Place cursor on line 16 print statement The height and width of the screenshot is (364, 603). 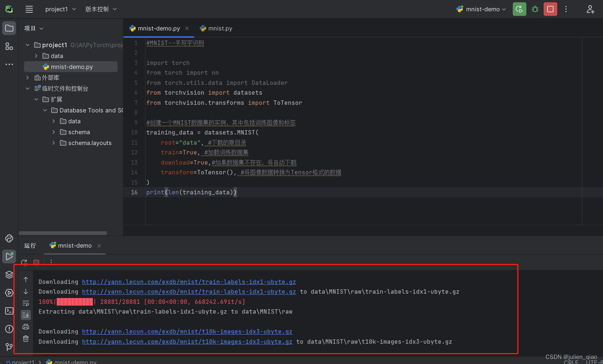point(191,192)
